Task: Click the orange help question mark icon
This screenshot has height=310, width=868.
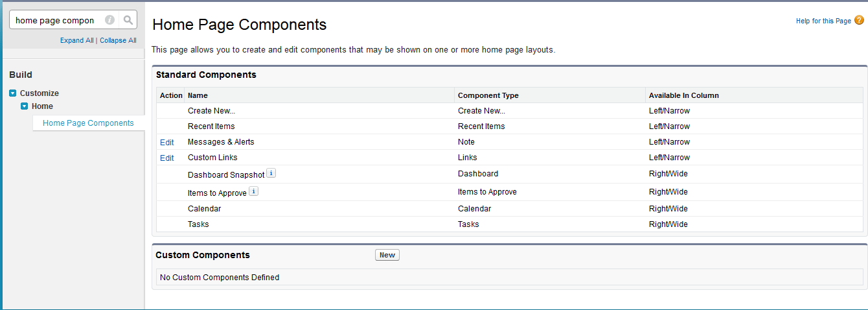Action: pos(859,21)
